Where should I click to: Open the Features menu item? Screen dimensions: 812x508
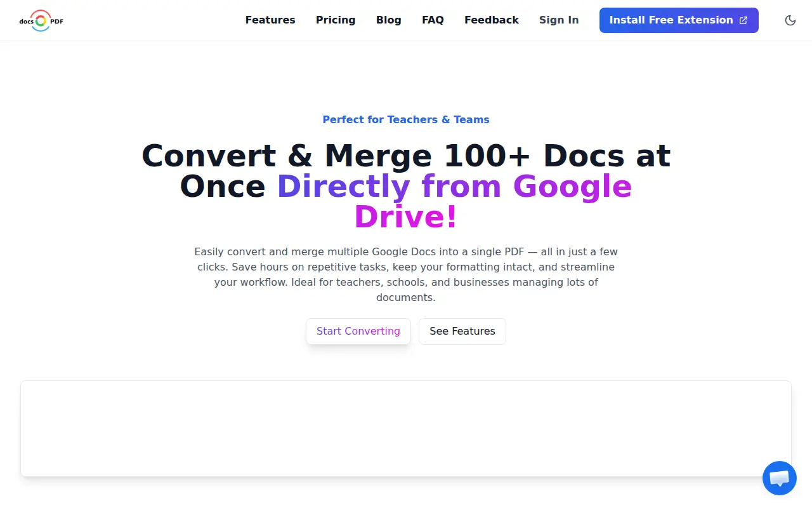click(x=270, y=20)
